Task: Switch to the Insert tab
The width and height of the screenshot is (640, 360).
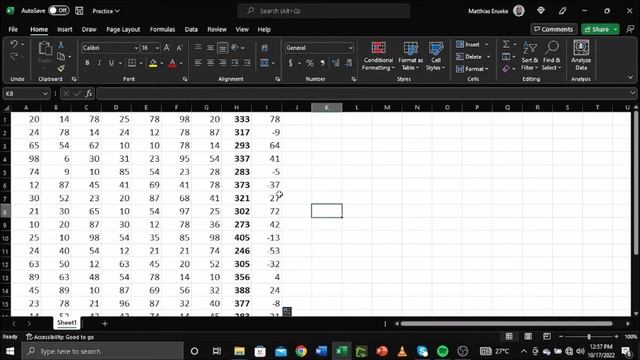Action: point(64,29)
